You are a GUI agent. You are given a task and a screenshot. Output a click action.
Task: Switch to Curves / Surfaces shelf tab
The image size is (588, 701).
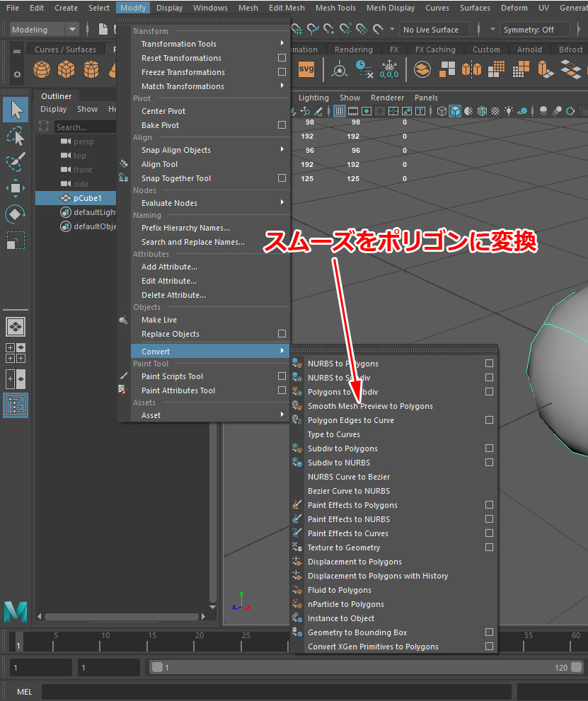pyautogui.click(x=65, y=50)
